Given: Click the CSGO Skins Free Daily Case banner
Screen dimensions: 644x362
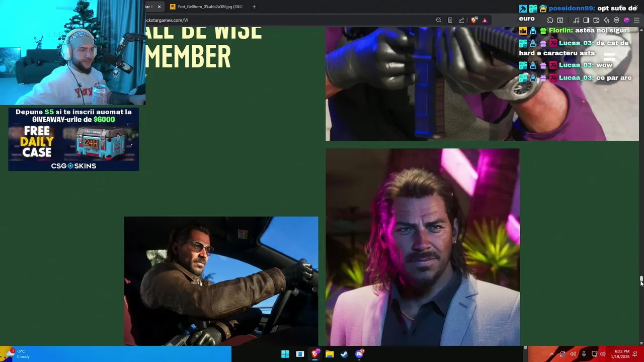Looking at the screenshot, I should coord(73,139).
